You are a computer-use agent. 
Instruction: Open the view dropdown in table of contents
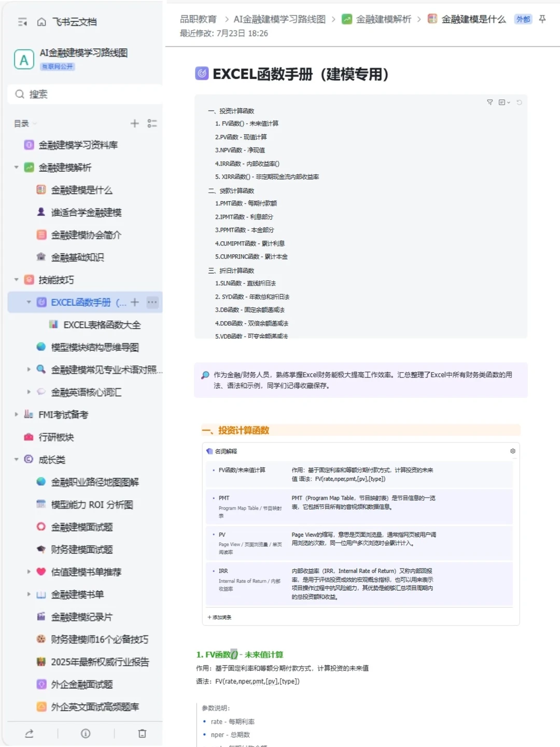coord(504,102)
